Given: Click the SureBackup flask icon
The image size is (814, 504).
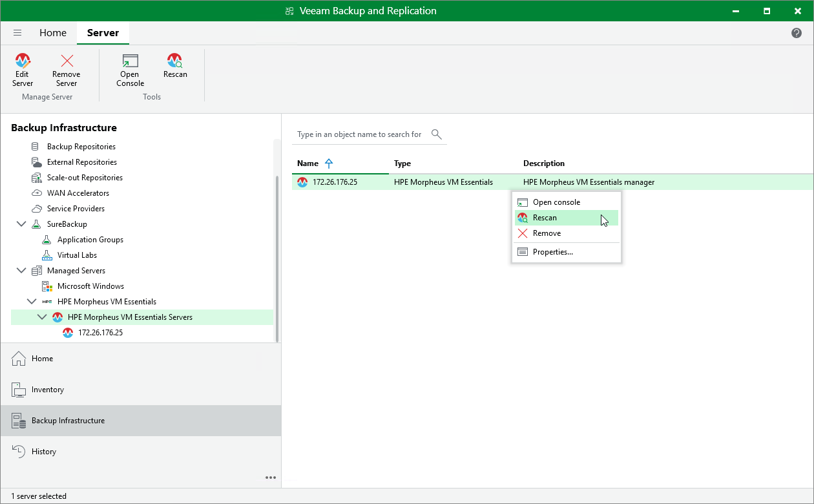Looking at the screenshot, I should click(36, 224).
